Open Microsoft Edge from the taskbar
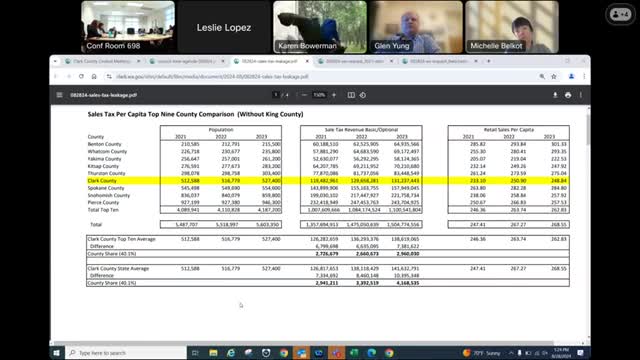Image resolution: width=640 pixels, height=360 pixels. tap(372, 353)
